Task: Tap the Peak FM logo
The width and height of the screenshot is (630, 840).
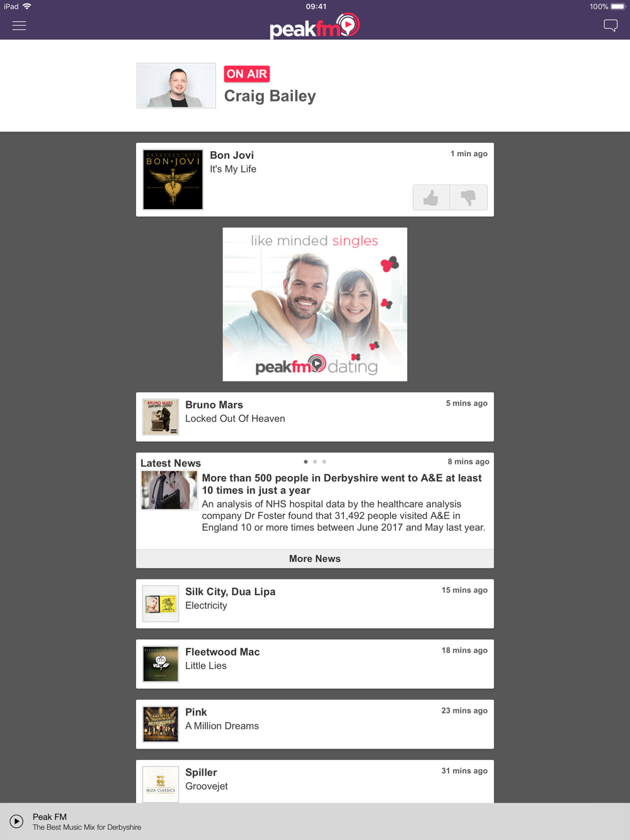Action: pyautogui.click(x=314, y=26)
